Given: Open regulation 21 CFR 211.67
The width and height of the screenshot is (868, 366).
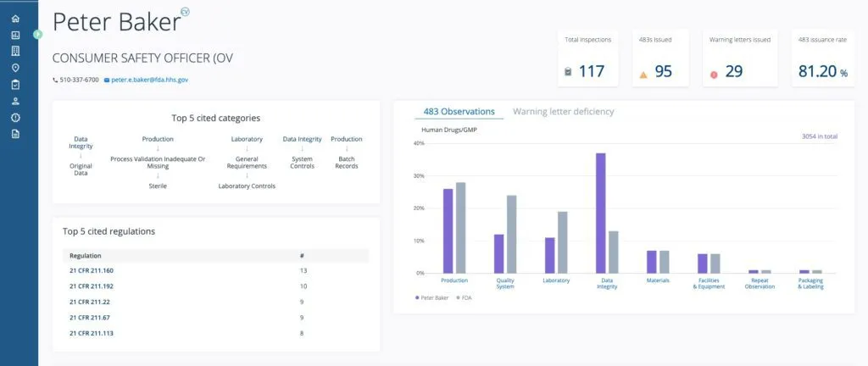Looking at the screenshot, I should 89,318.
